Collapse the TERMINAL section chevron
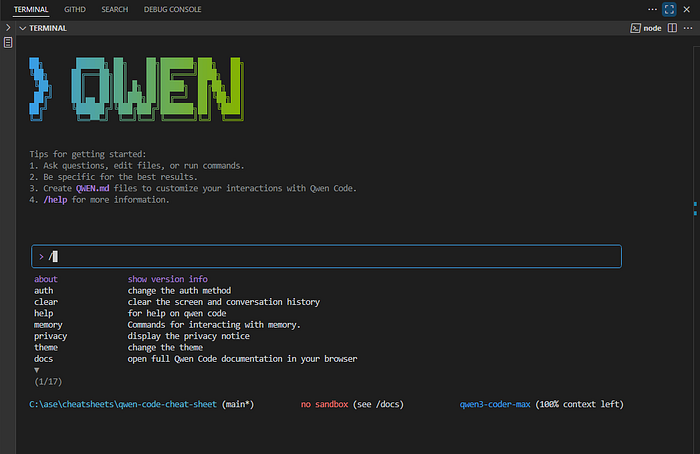The height and width of the screenshot is (454, 700). tap(23, 28)
